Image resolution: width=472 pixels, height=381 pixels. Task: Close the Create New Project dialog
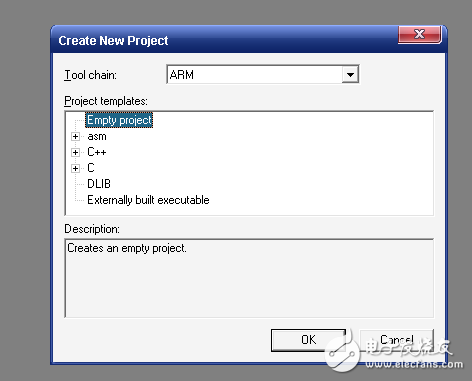pyautogui.click(x=420, y=34)
